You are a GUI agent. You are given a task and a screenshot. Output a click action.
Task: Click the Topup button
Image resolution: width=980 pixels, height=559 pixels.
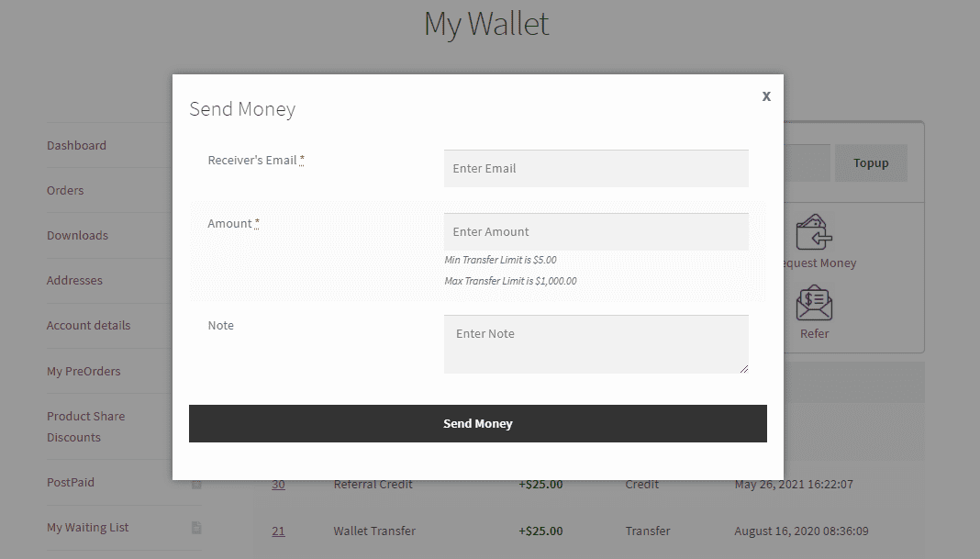870,162
